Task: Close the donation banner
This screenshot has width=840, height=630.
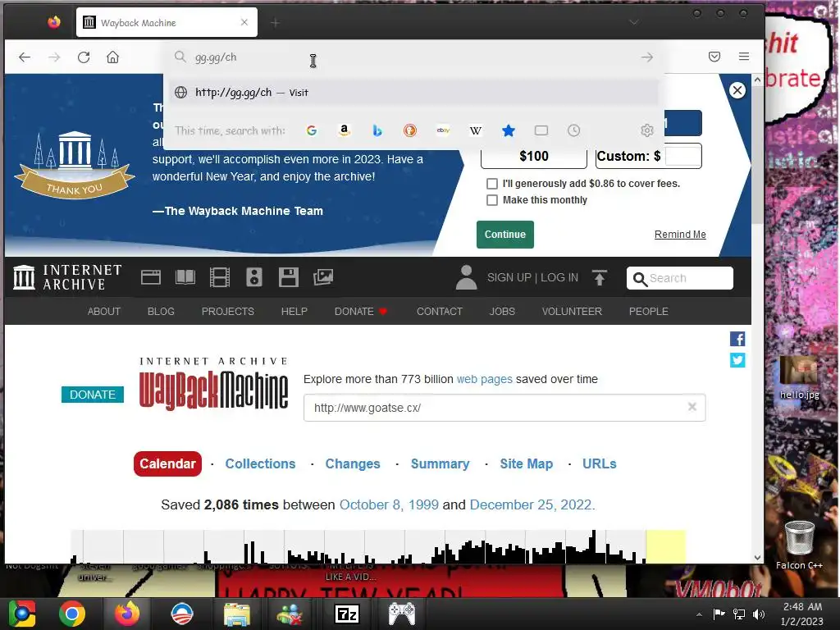Action: pos(737,90)
